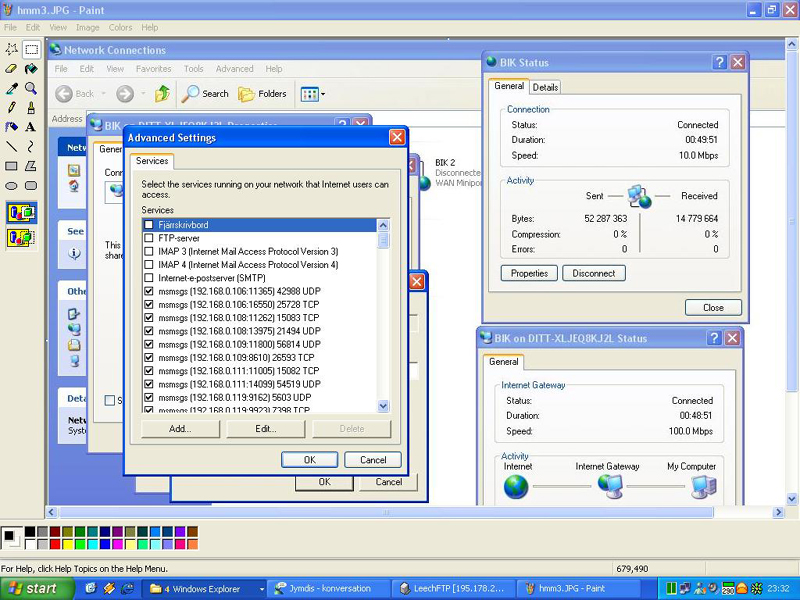Open Paint's Image menu

point(88,28)
